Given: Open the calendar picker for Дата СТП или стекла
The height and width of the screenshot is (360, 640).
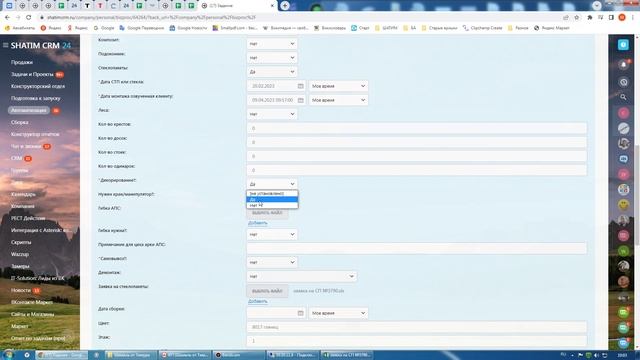Looking at the screenshot, I should point(300,86).
